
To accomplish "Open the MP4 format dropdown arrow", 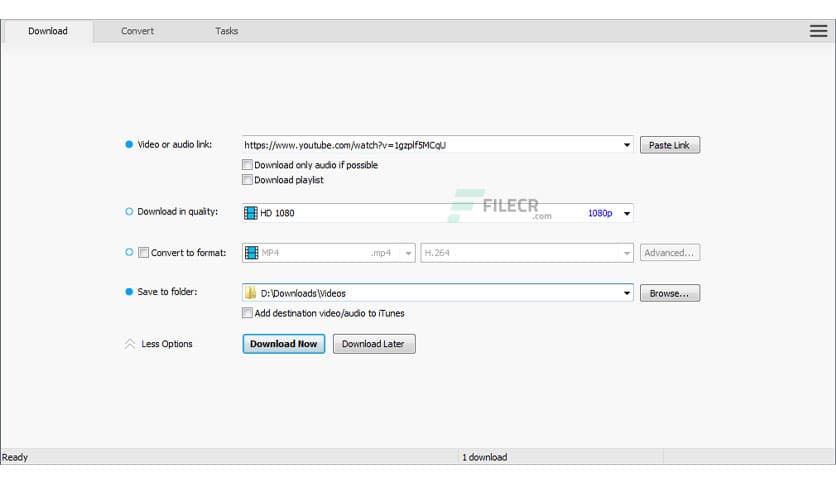I will pyautogui.click(x=408, y=253).
